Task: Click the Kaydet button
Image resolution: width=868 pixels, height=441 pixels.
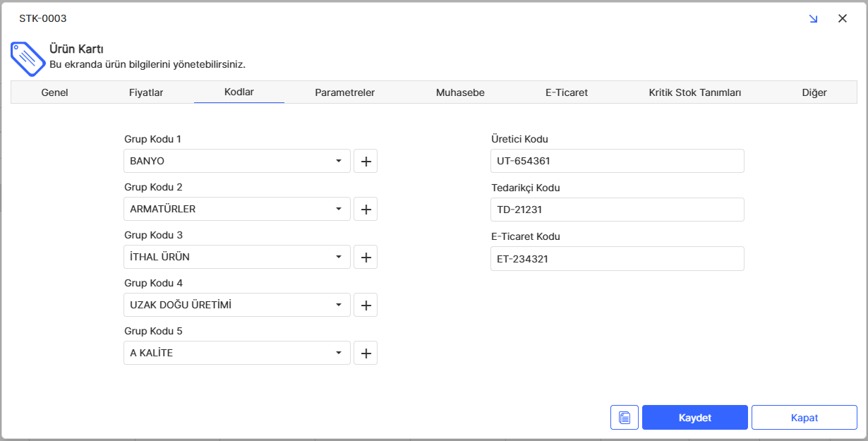Action: click(694, 417)
